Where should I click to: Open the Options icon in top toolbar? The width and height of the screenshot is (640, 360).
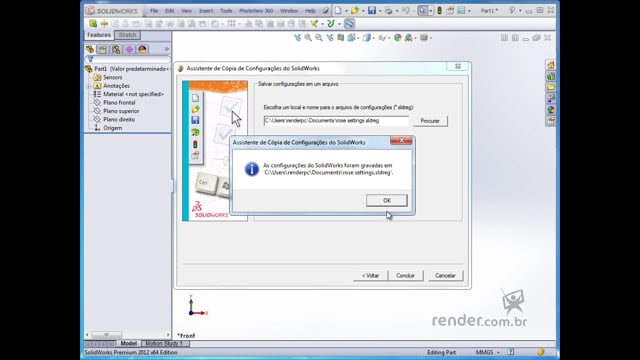(x=450, y=11)
